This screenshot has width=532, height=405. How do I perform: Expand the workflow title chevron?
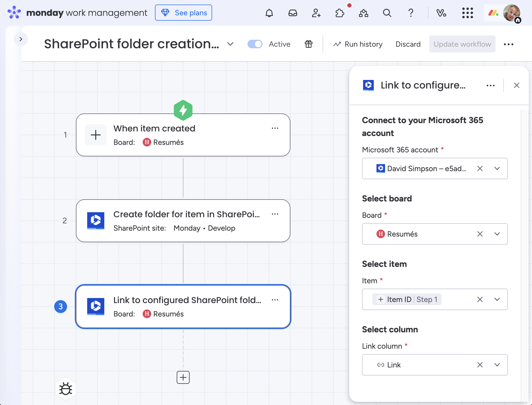click(x=230, y=44)
